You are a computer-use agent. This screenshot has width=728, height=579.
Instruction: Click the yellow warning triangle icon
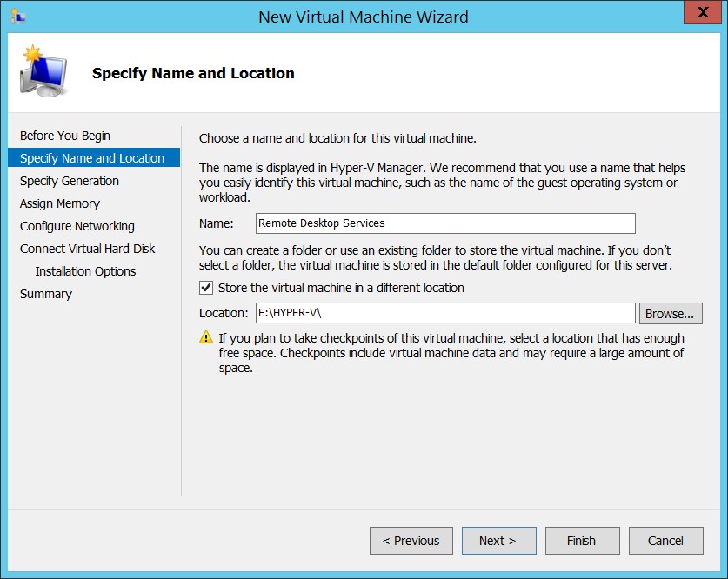point(205,337)
